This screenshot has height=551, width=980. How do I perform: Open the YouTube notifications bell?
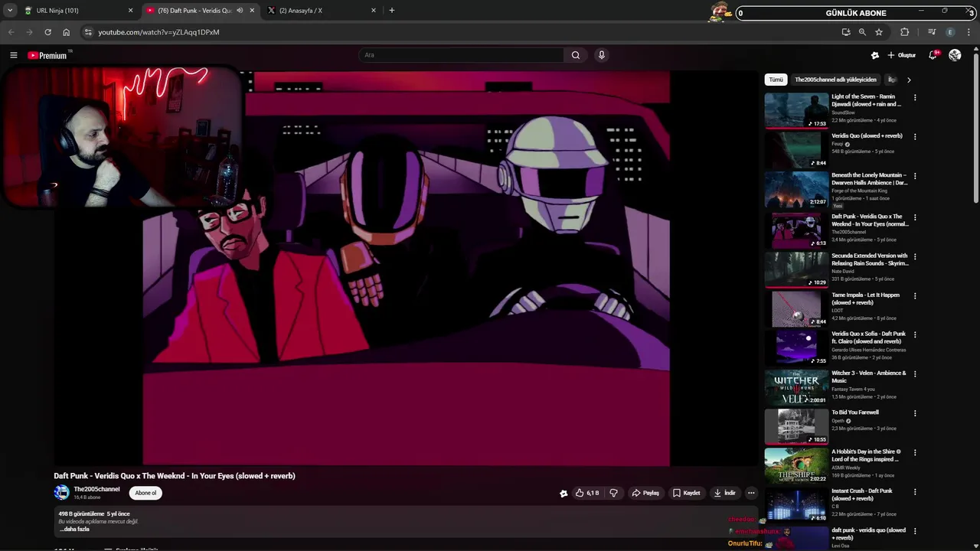pos(933,55)
